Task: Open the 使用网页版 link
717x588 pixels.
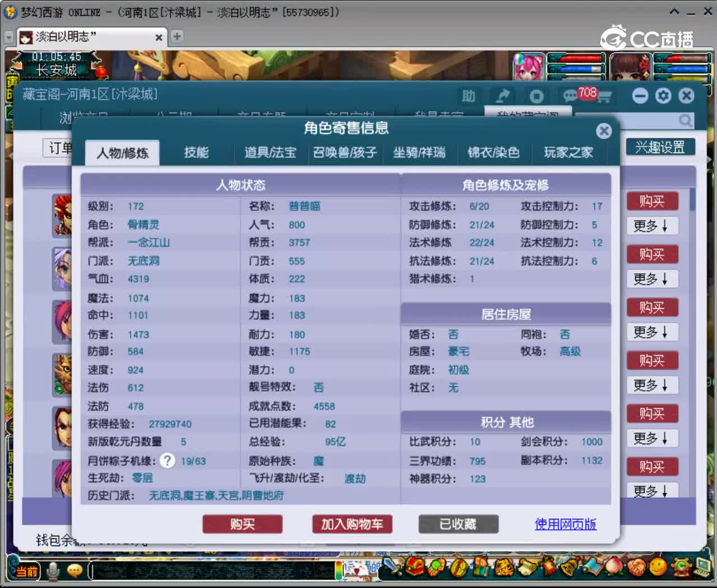Action: point(565,524)
